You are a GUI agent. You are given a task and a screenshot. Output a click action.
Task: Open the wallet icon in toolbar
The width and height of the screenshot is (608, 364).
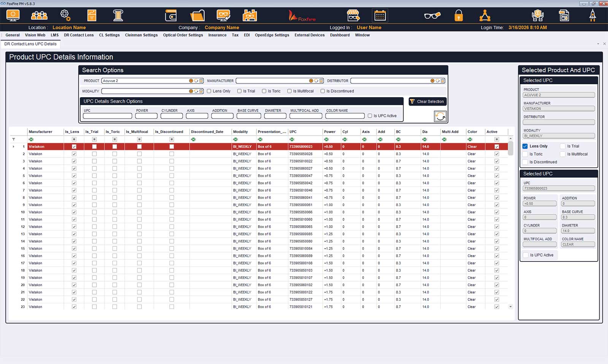coord(171,16)
